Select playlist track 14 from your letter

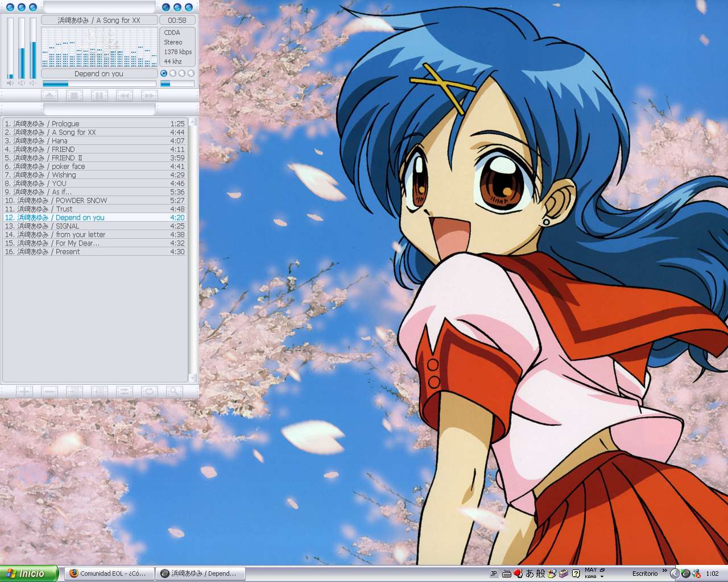click(95, 234)
